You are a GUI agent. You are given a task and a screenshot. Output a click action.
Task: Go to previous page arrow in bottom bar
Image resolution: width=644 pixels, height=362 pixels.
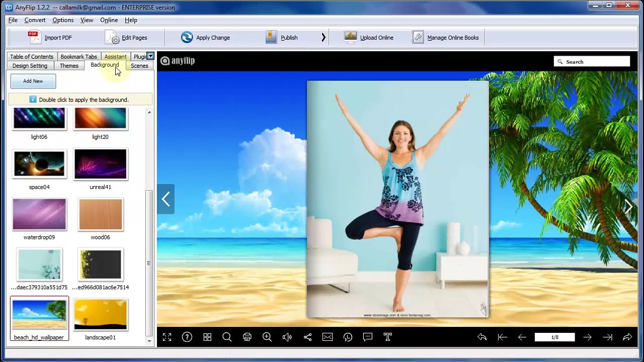click(x=522, y=337)
